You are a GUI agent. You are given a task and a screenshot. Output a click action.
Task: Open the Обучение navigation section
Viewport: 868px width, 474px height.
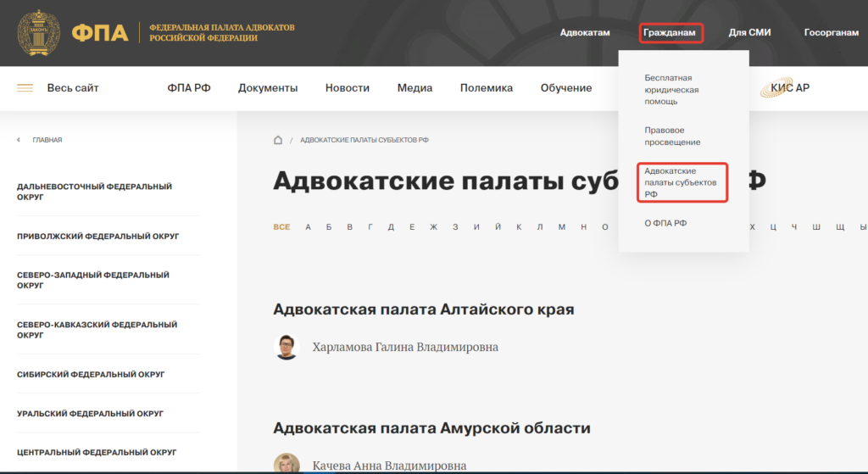(x=565, y=88)
